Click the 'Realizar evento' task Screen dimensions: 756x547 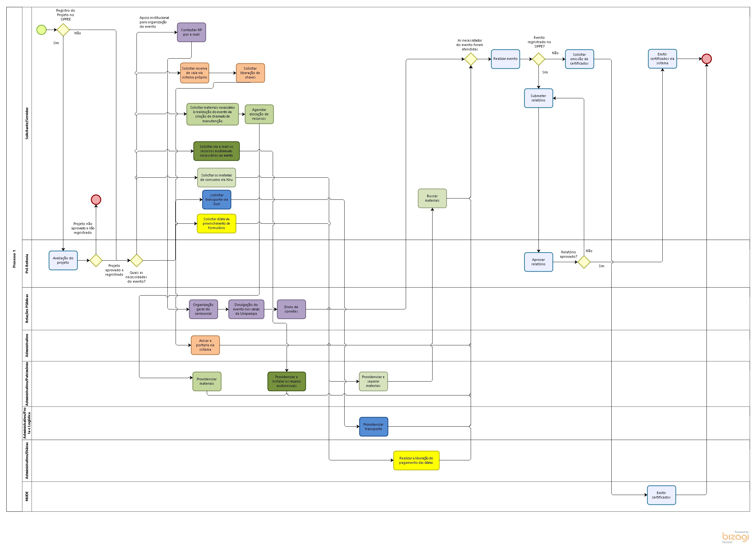pyautogui.click(x=505, y=59)
